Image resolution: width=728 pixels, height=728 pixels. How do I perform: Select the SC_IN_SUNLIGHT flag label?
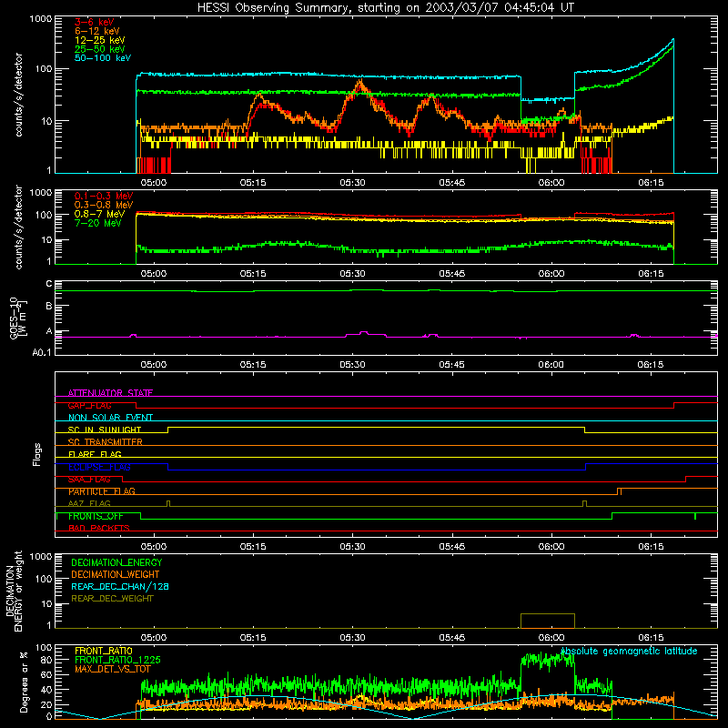(105, 430)
